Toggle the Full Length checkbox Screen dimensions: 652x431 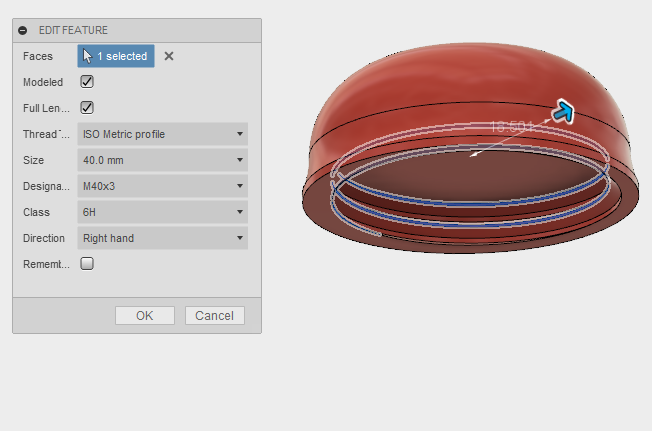(x=87, y=108)
